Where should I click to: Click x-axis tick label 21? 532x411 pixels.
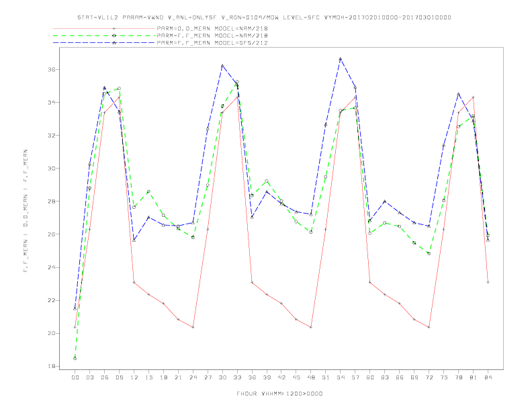[178, 377]
